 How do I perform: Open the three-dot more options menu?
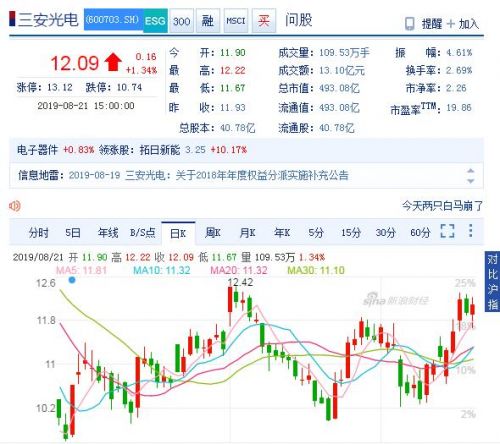click(x=470, y=230)
